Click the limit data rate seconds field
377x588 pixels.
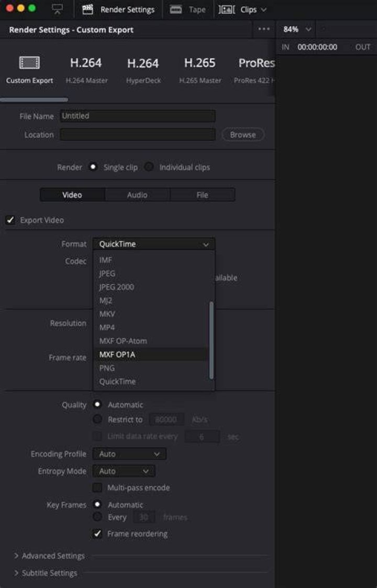click(x=202, y=437)
